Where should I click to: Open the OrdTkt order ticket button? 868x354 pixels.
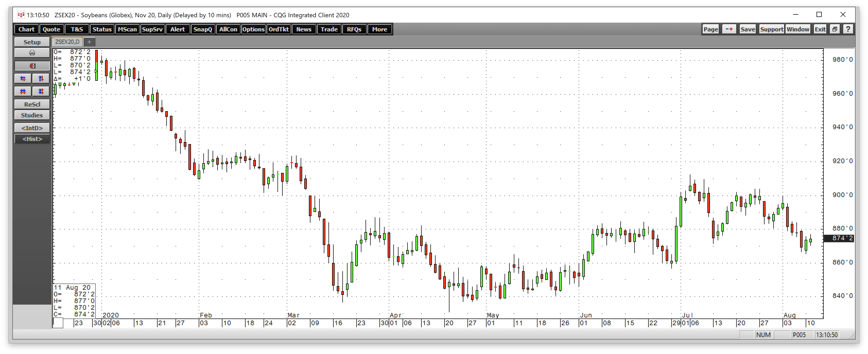coord(279,29)
